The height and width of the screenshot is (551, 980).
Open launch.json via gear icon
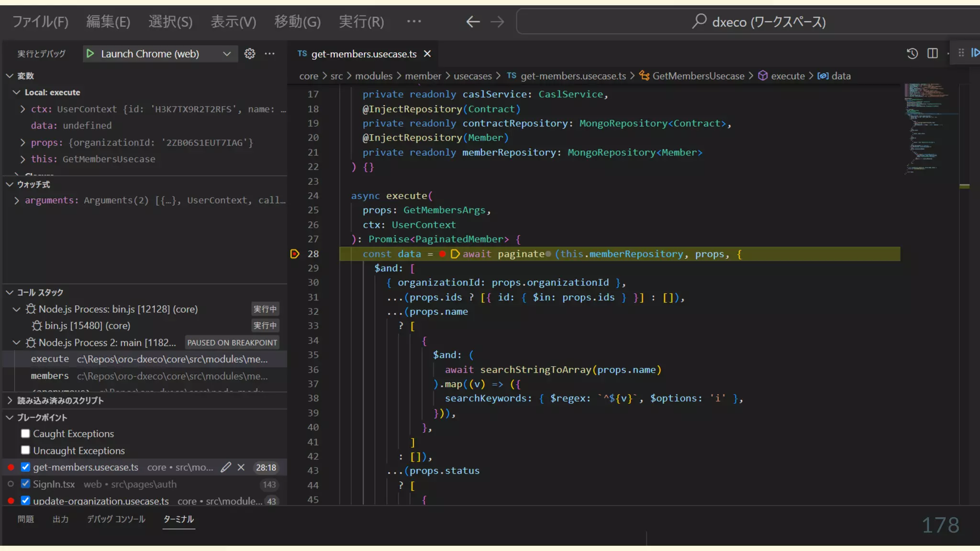coord(249,54)
